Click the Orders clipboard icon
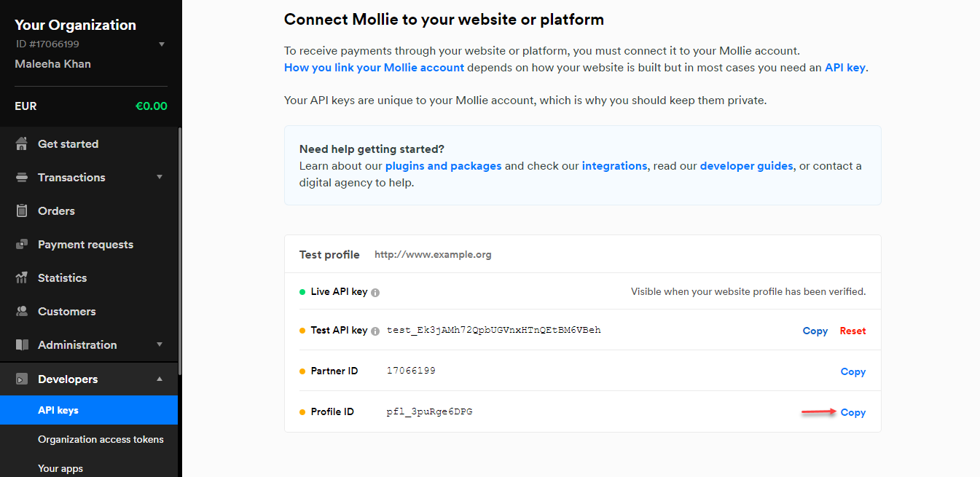This screenshot has height=477, width=980. click(x=22, y=210)
